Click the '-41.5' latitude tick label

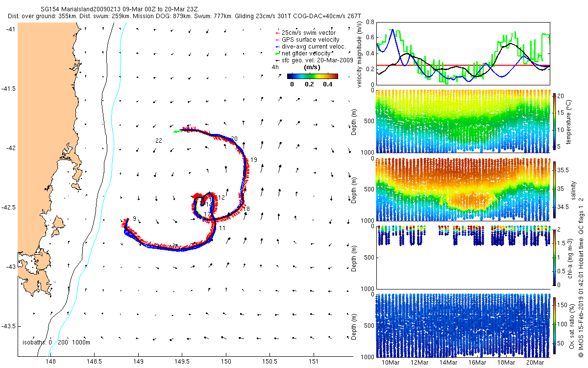[8, 89]
